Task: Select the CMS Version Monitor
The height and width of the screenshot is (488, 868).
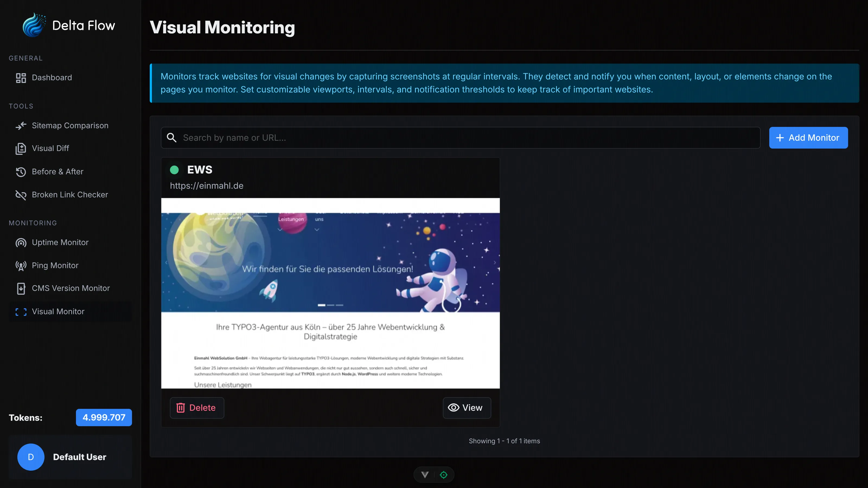Action: click(71, 288)
